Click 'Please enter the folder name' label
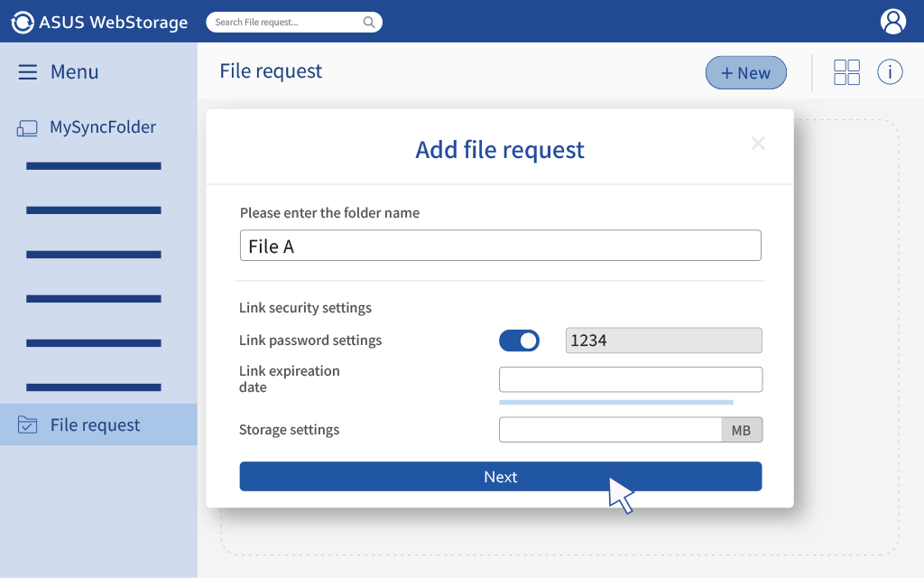The height and width of the screenshot is (578, 924). click(329, 213)
